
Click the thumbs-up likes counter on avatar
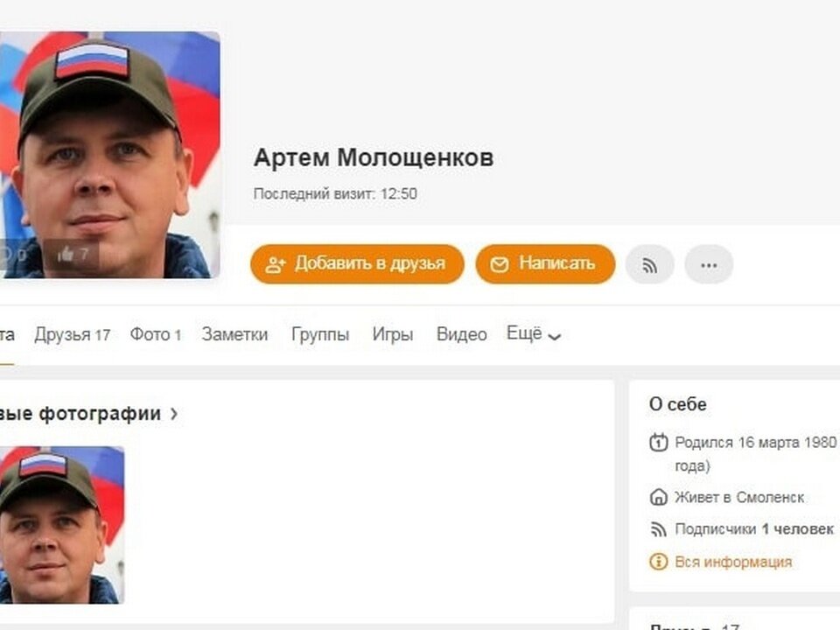[72, 254]
